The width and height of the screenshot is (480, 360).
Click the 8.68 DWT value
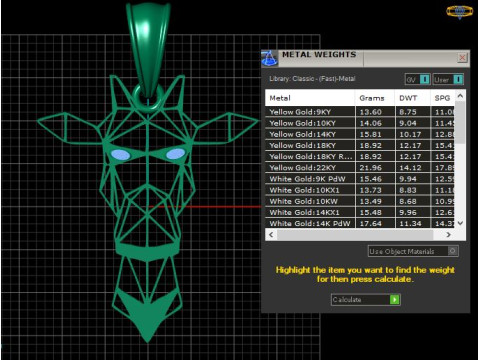(408, 201)
